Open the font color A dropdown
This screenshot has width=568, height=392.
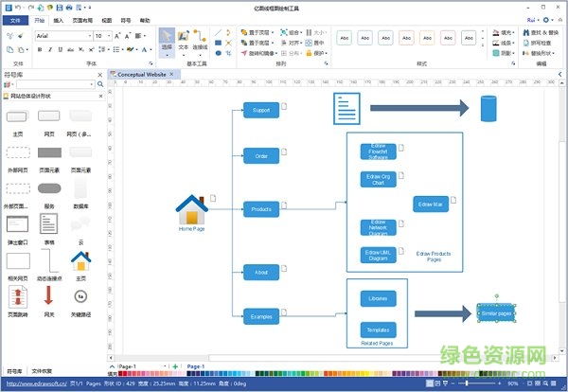(x=151, y=49)
